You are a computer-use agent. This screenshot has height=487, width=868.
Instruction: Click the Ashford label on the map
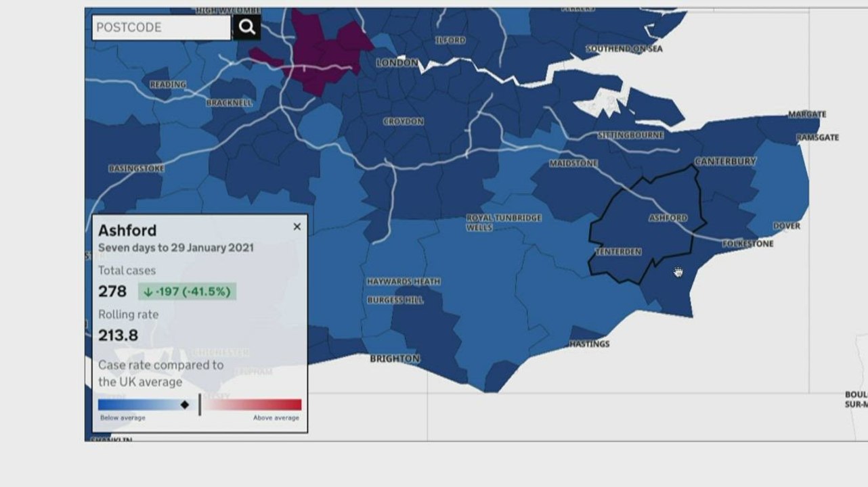coord(668,218)
